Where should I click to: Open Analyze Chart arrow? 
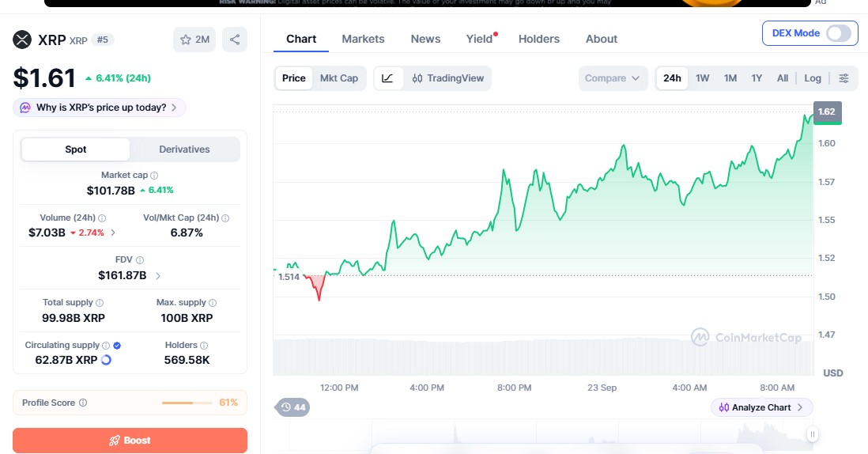[x=800, y=407]
